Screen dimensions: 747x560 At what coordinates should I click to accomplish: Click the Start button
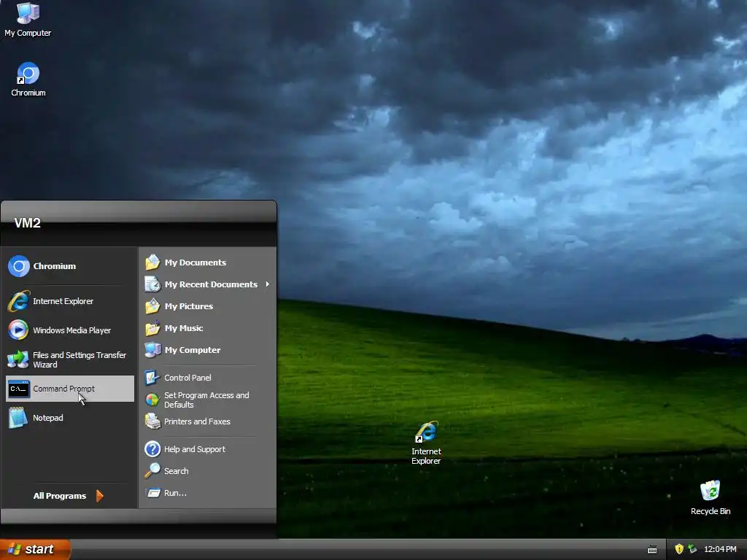point(35,549)
